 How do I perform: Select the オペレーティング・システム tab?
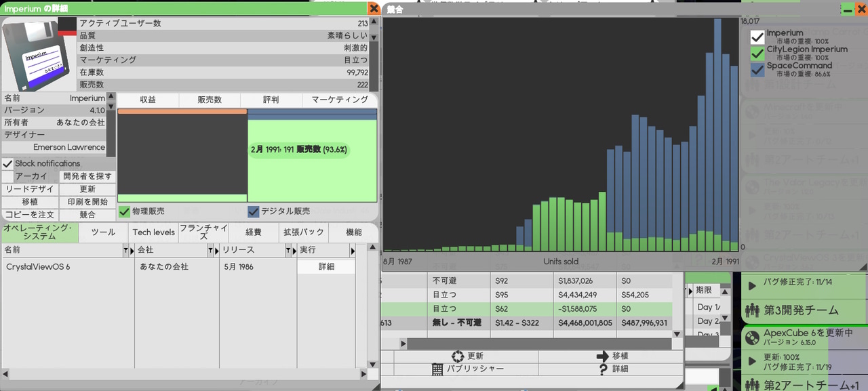(x=40, y=232)
